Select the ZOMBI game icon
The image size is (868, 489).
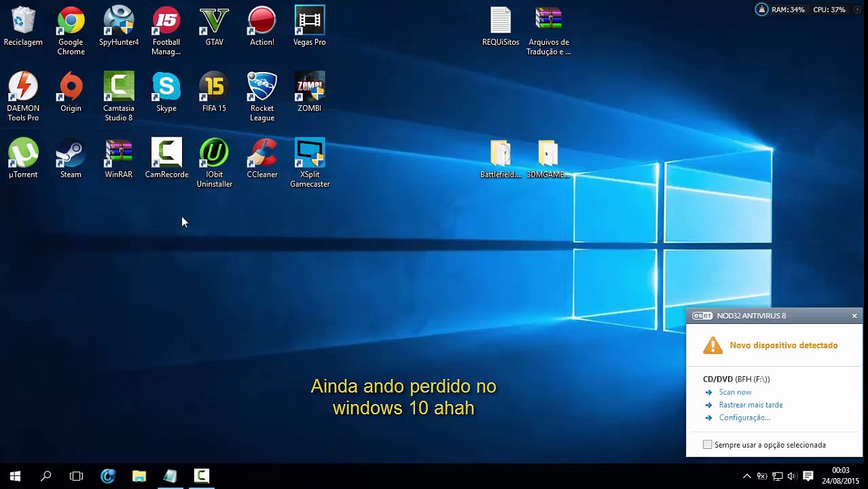(x=310, y=93)
